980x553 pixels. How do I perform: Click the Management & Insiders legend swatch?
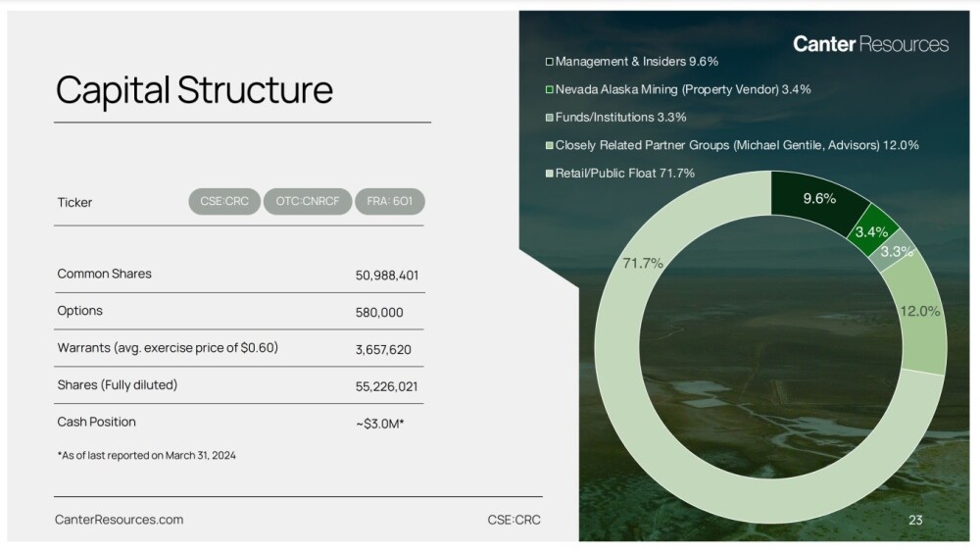(x=550, y=62)
